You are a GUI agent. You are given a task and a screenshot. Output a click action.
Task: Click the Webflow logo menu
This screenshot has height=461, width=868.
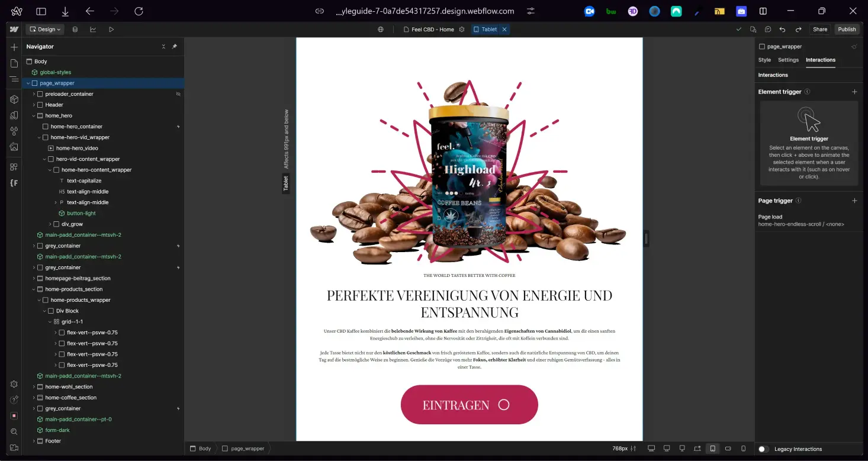coord(14,29)
